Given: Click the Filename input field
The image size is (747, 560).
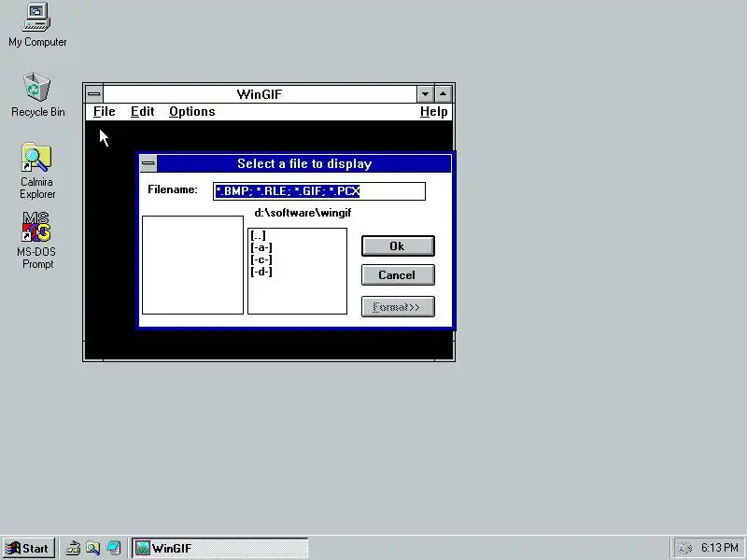Looking at the screenshot, I should pos(319,191).
